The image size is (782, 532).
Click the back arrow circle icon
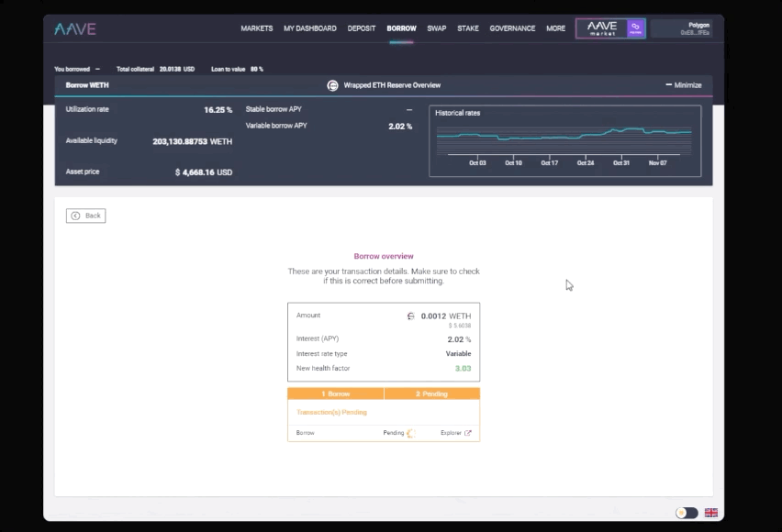pyautogui.click(x=75, y=216)
